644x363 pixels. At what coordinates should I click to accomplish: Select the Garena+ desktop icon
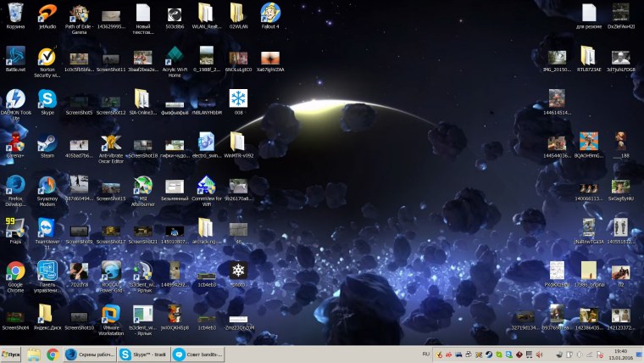coord(15,145)
